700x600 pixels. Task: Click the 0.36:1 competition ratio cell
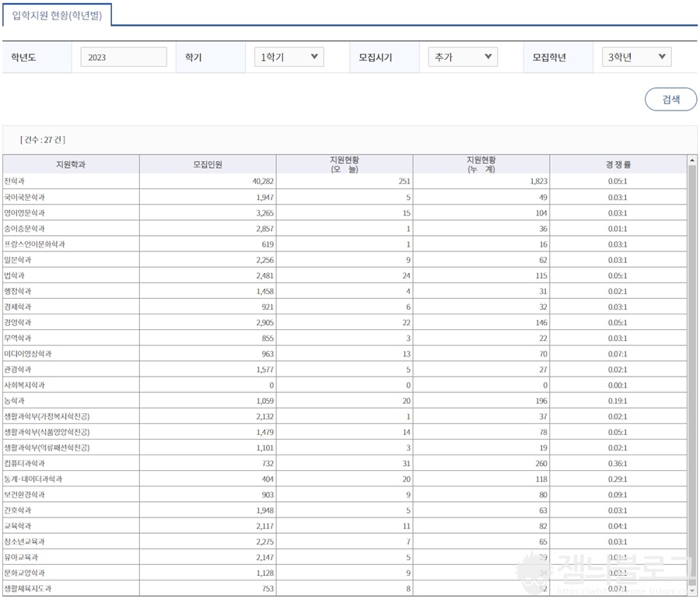(618, 463)
